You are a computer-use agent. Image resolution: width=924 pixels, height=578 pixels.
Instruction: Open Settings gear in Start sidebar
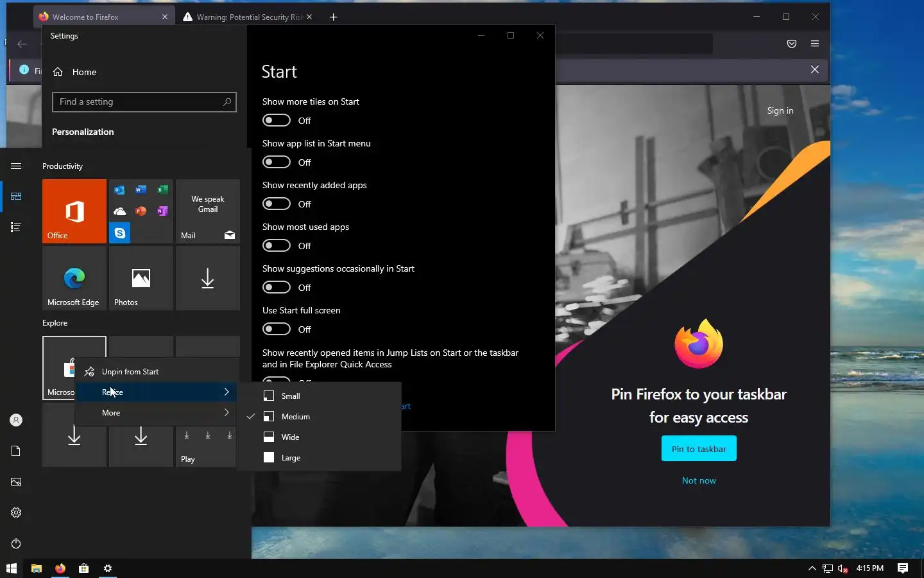[x=16, y=512]
